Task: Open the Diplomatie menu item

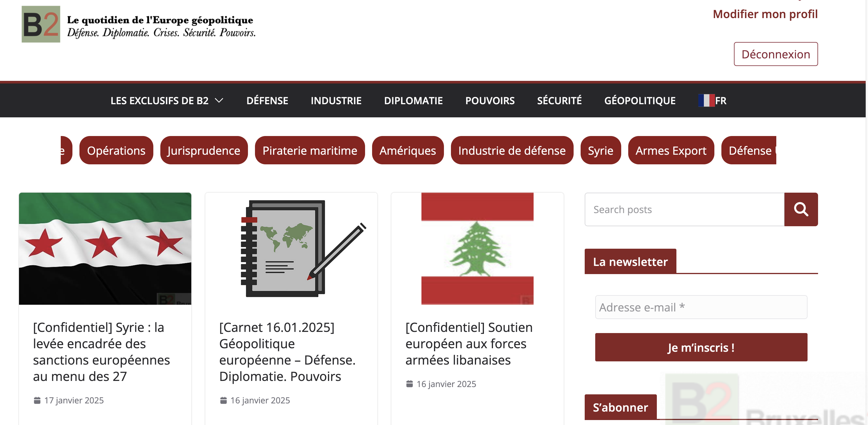Action: pyautogui.click(x=413, y=100)
